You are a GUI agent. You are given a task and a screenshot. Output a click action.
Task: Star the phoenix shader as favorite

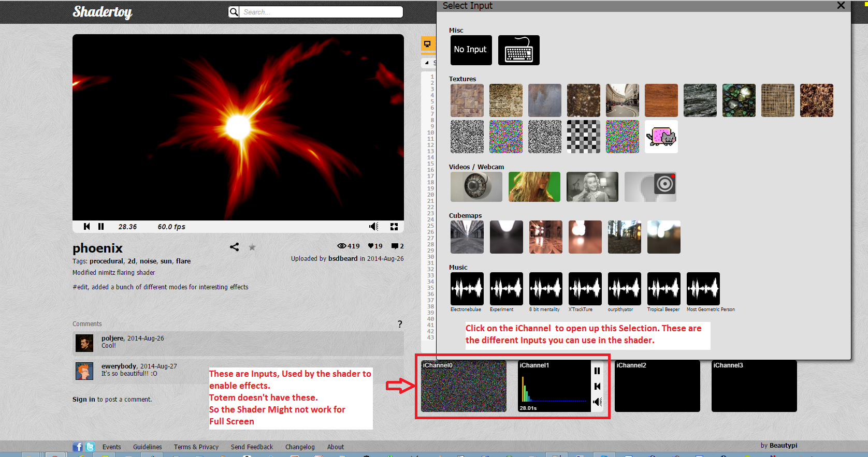click(252, 247)
